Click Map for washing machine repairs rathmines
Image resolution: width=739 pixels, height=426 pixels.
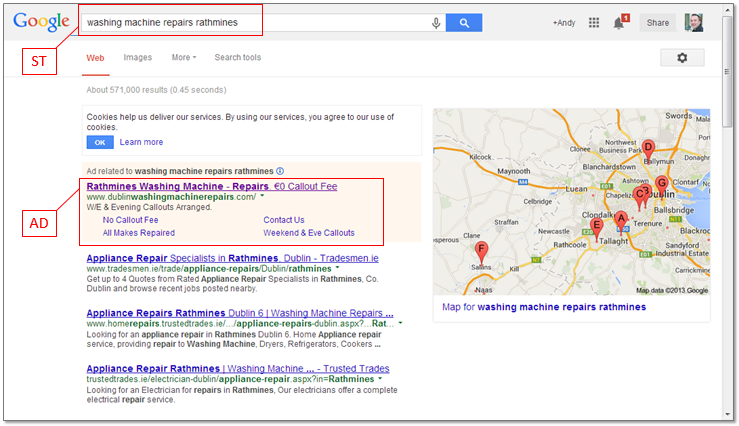[x=544, y=307]
